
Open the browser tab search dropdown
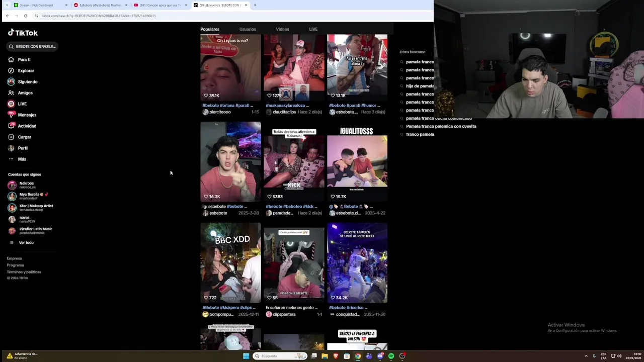point(7,5)
